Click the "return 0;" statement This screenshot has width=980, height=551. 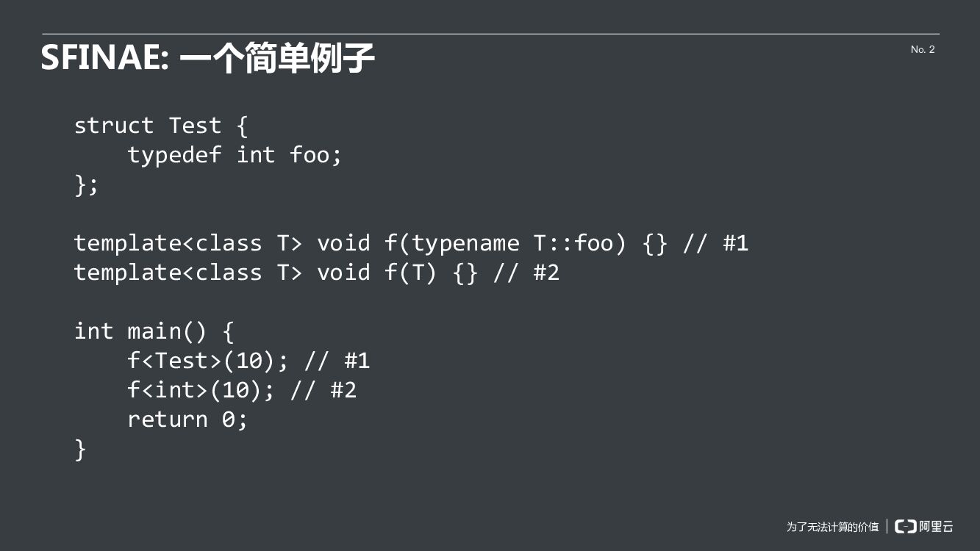coord(187,419)
